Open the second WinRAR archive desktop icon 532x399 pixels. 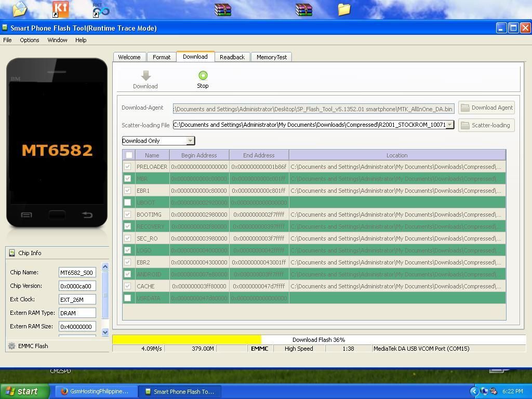[303, 9]
